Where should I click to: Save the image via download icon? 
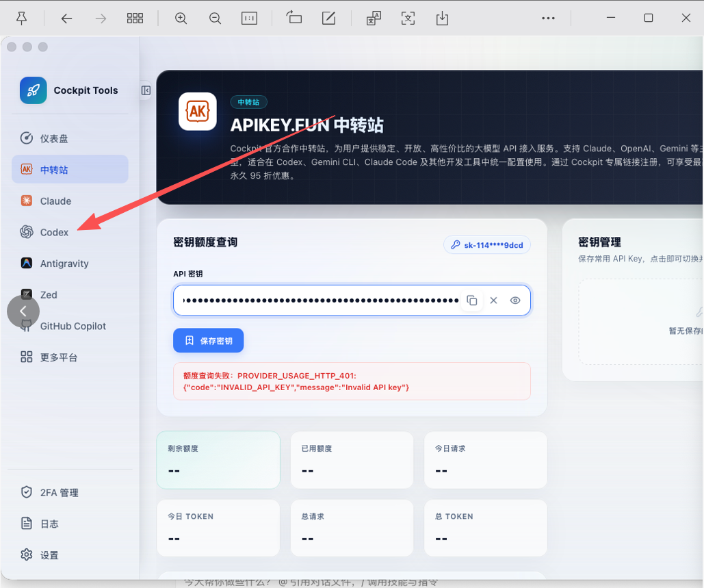(442, 18)
